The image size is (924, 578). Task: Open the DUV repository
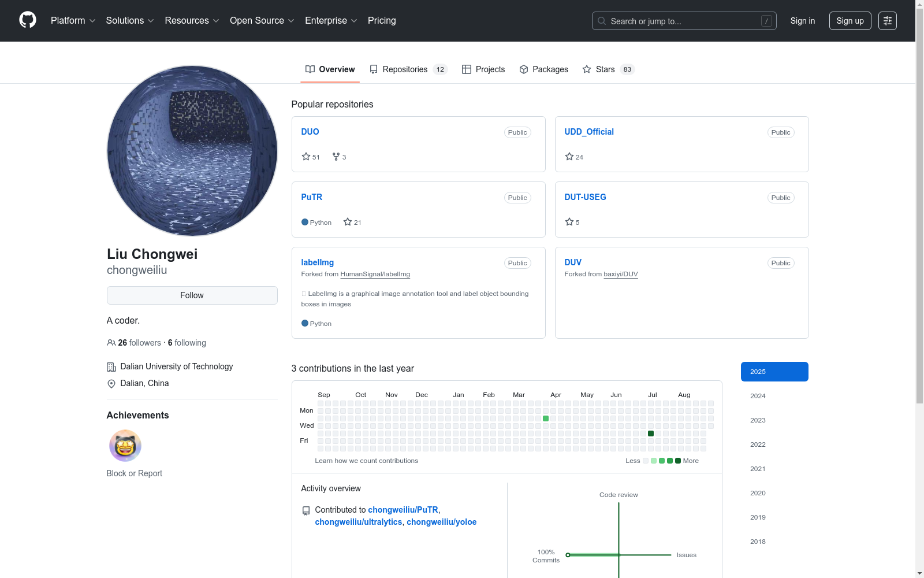[x=573, y=262]
